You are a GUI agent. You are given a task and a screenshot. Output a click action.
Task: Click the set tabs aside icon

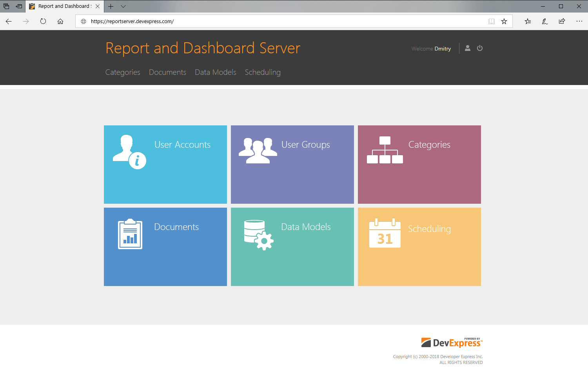point(19,6)
